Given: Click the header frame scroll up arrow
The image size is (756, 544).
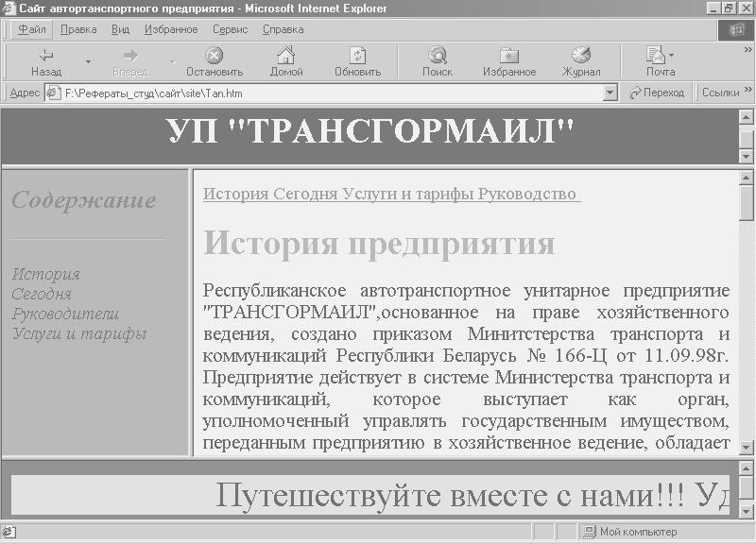Looking at the screenshot, I should click(746, 116).
